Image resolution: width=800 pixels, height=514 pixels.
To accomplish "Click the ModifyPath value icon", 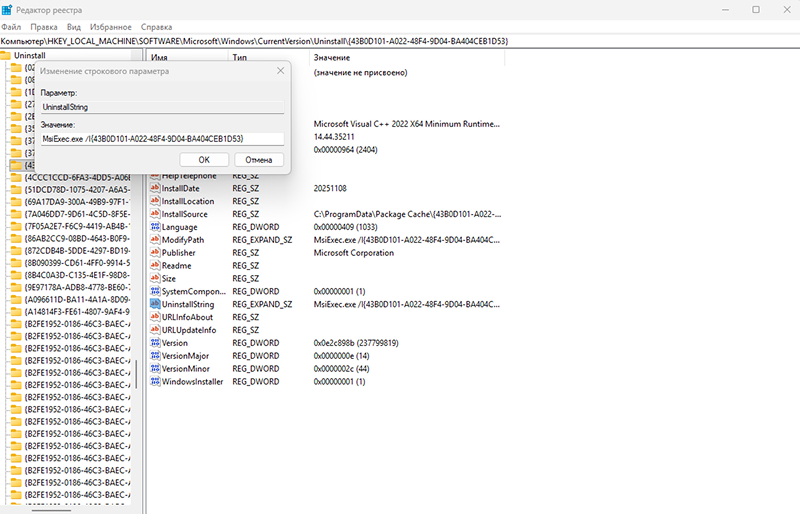I will click(x=154, y=240).
